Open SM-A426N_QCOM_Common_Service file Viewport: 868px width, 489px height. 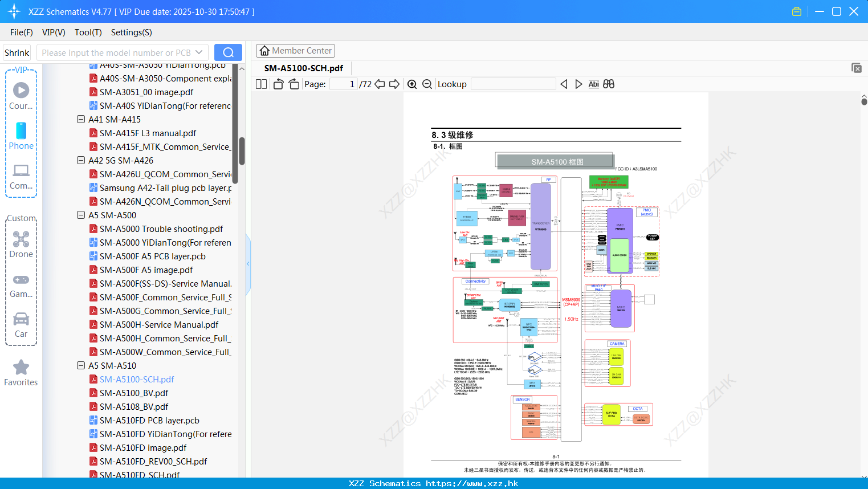click(x=165, y=201)
